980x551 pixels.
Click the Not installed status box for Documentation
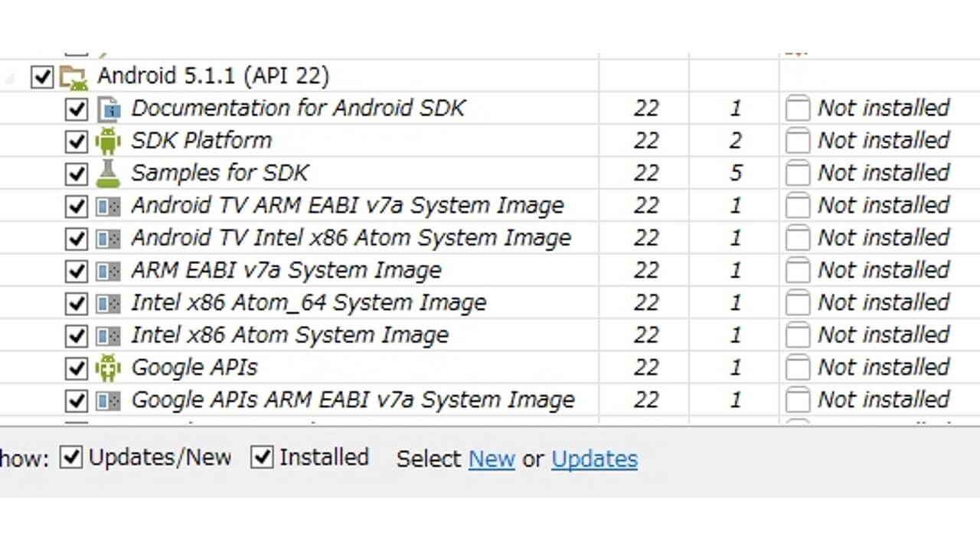pos(796,108)
